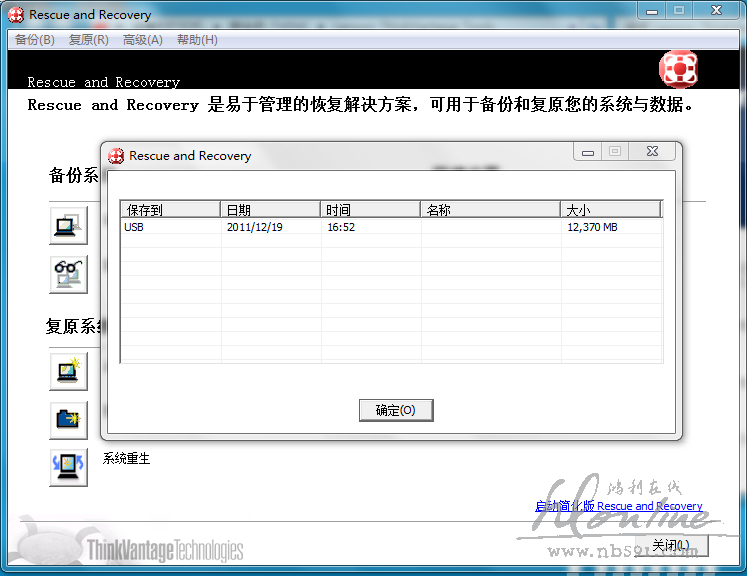Open the 复原(R) menu

point(89,40)
